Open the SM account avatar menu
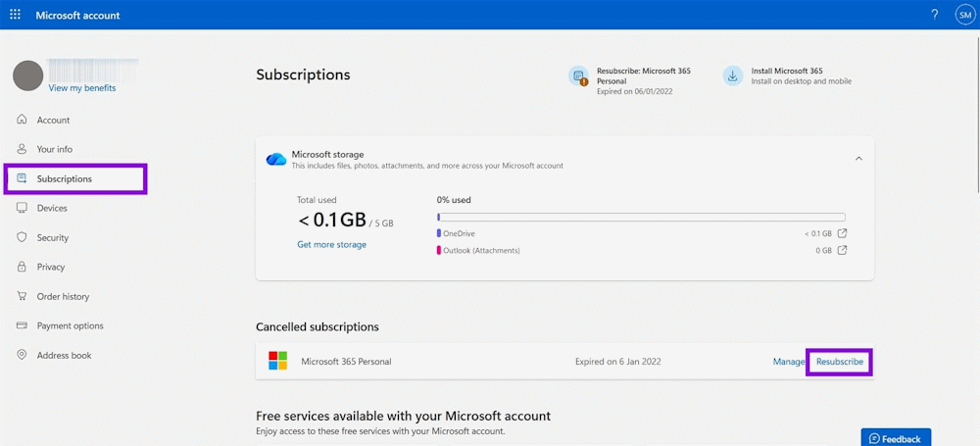Screen dimensions: 980x446 click(965, 15)
